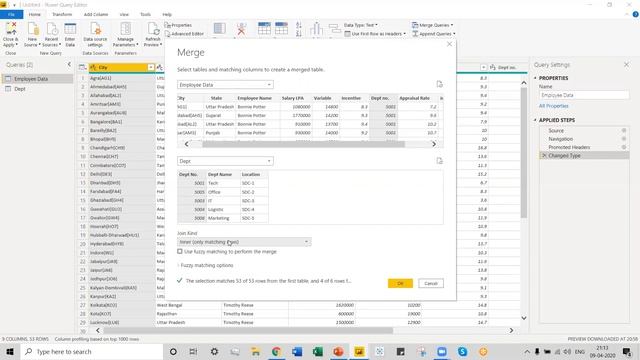Switch to Transform tab
The height and width of the screenshot is (360, 640).
click(62, 14)
